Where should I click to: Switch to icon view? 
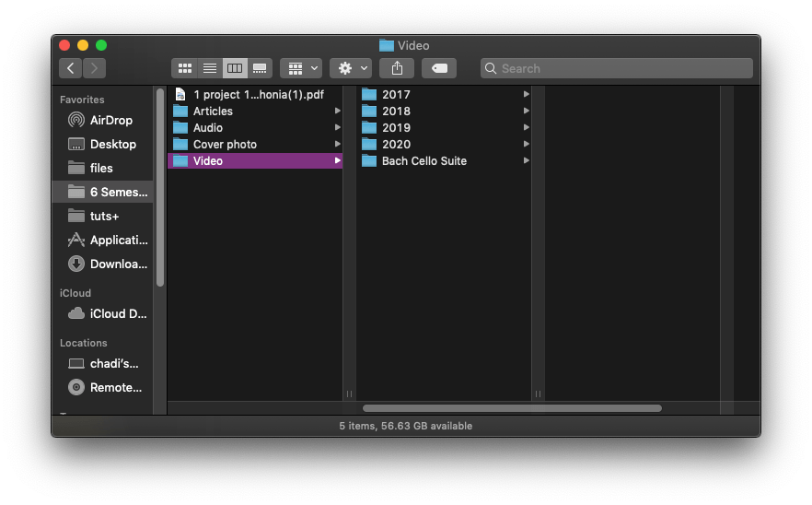click(x=184, y=68)
